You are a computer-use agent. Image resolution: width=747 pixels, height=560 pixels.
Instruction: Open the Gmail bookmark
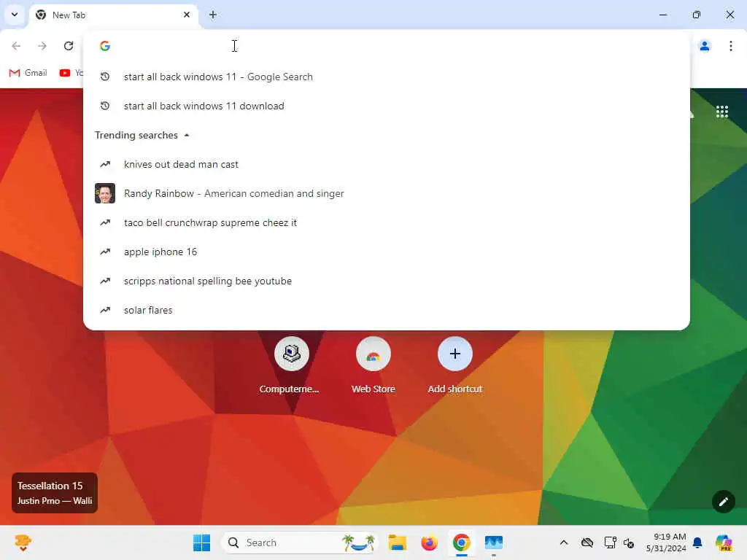point(28,73)
